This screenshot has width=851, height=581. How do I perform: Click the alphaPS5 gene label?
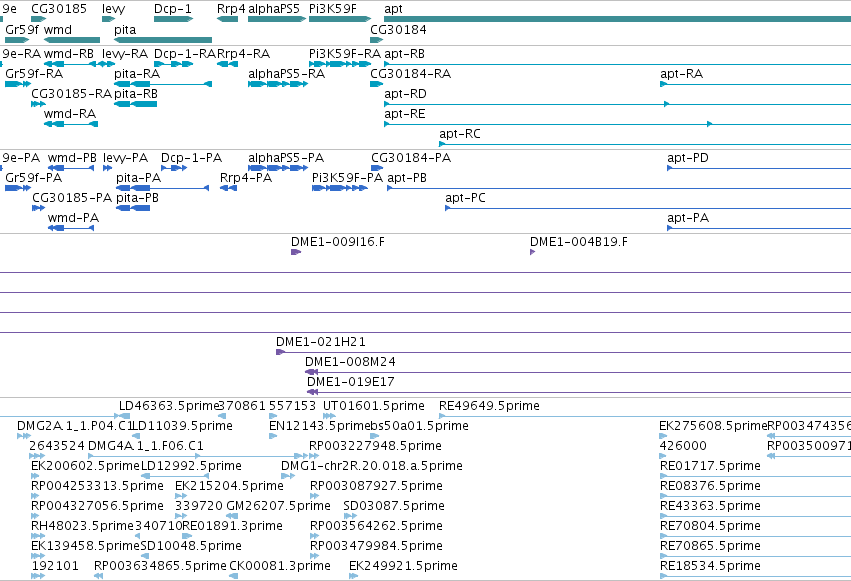[274, 9]
